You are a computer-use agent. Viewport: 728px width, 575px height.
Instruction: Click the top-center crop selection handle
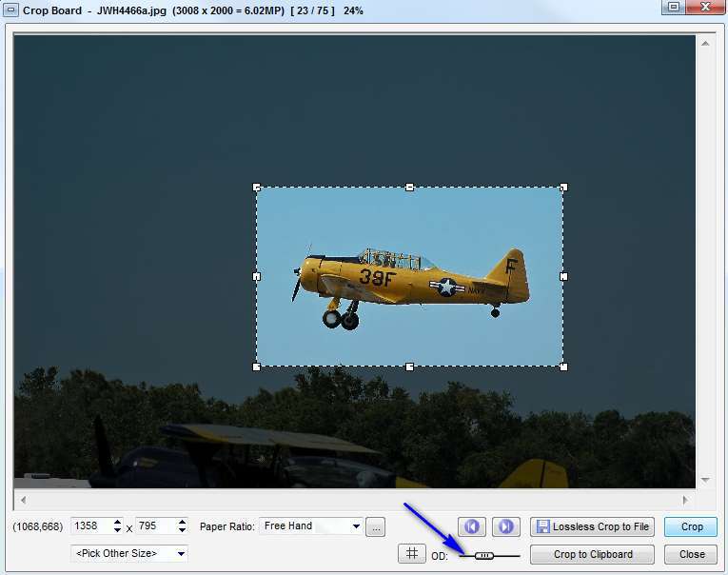coord(409,188)
